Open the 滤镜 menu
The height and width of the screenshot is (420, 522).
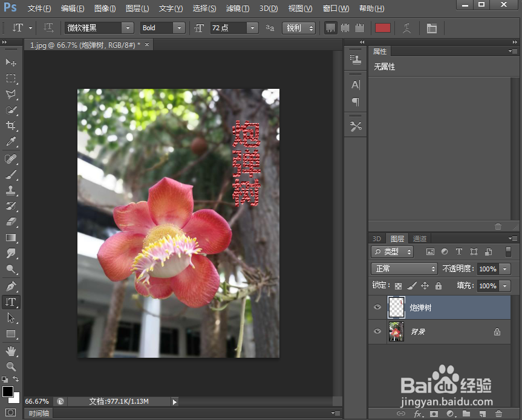coord(237,8)
